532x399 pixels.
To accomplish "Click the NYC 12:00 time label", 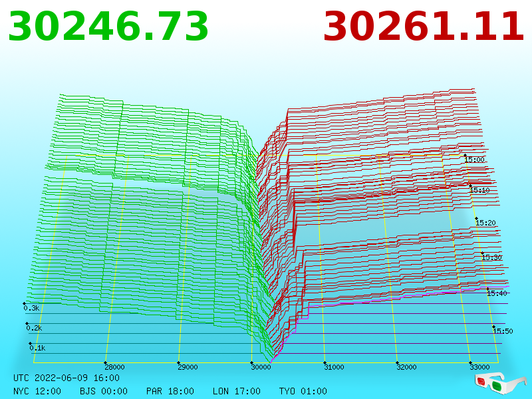I will (37, 391).
